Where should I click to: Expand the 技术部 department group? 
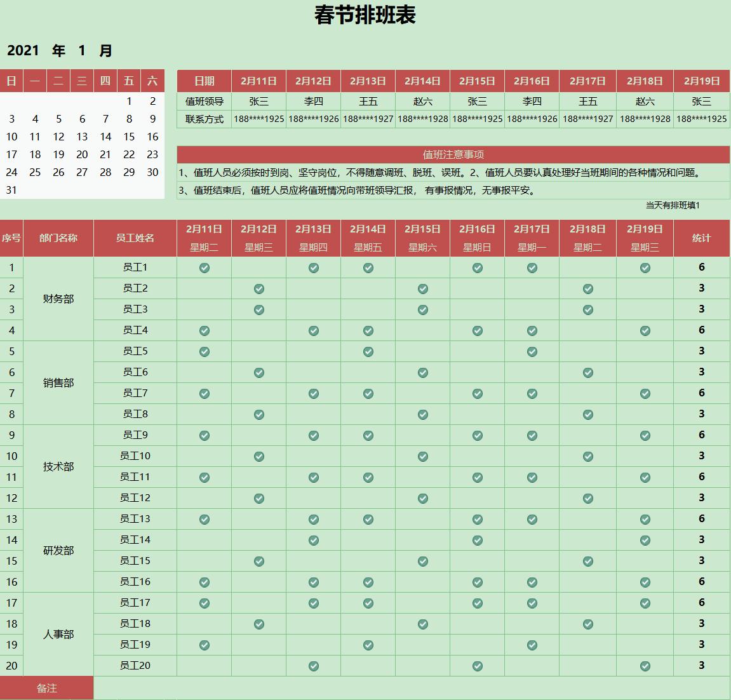pos(58,466)
